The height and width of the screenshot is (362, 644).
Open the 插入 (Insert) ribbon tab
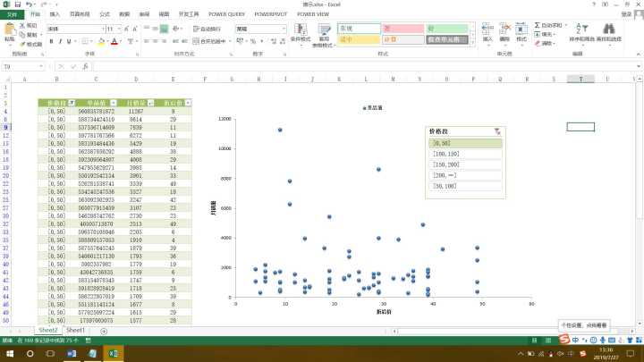(x=55, y=15)
